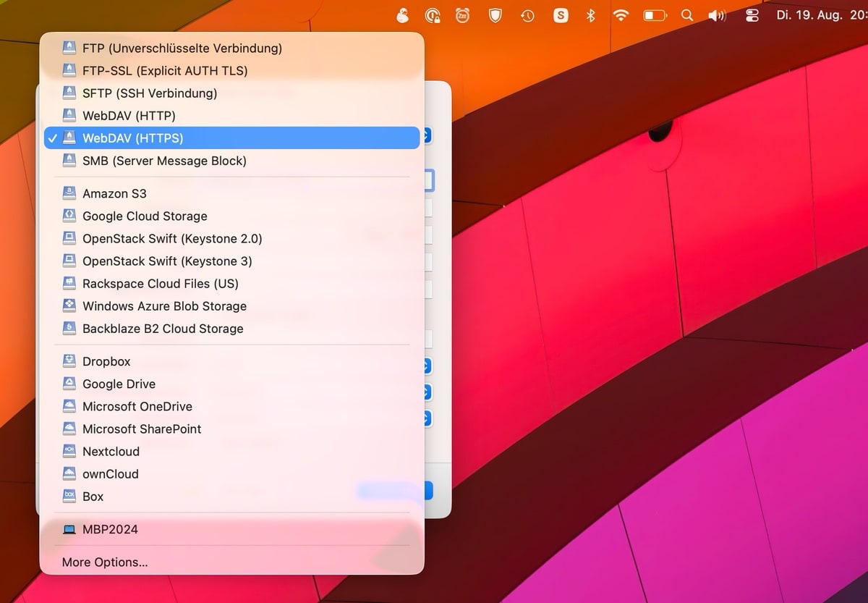Choose SFTP (SSH Verbindung) protocol

coord(149,93)
